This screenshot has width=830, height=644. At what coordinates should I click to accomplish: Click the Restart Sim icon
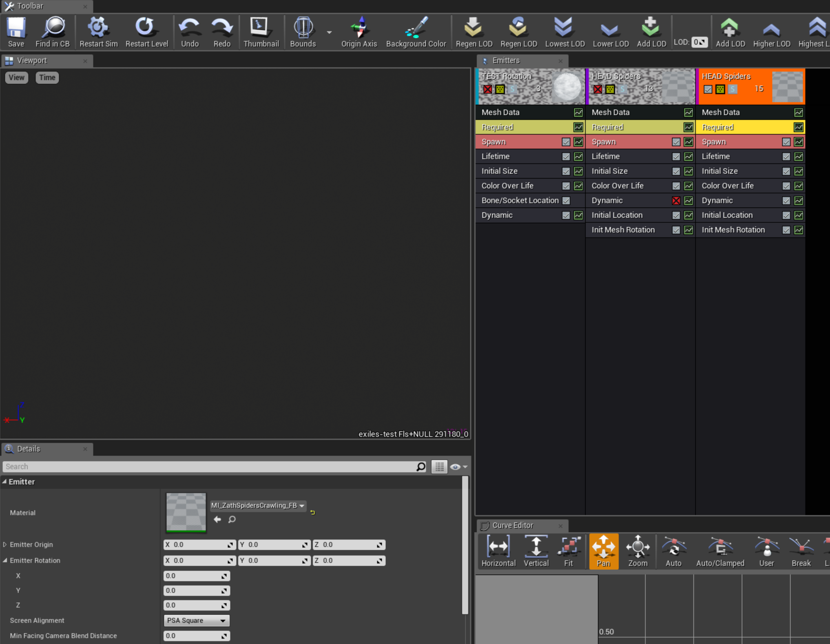98,32
